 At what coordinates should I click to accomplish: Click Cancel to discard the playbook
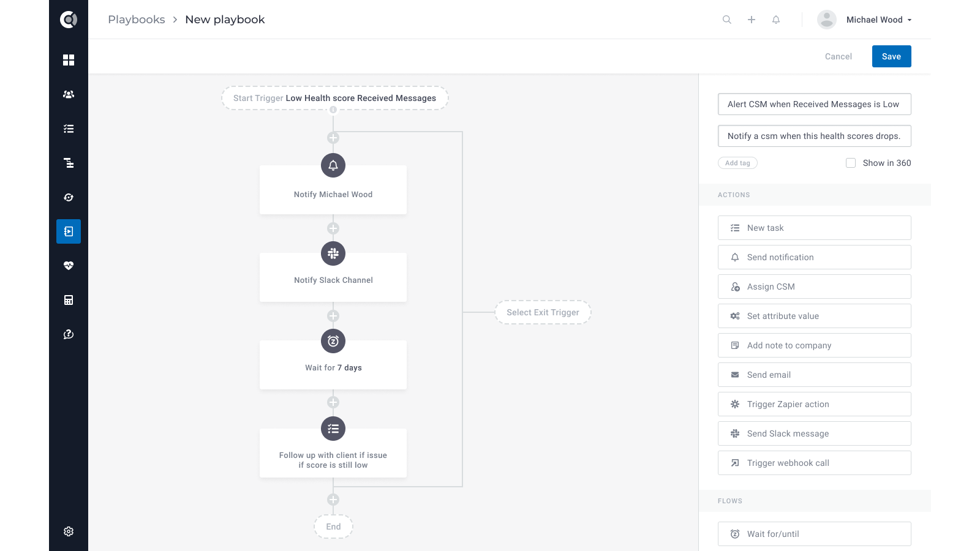coord(838,56)
